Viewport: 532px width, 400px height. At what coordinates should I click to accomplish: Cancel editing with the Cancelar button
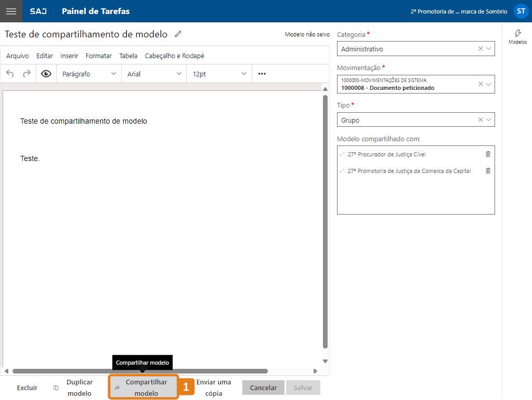[x=263, y=388]
